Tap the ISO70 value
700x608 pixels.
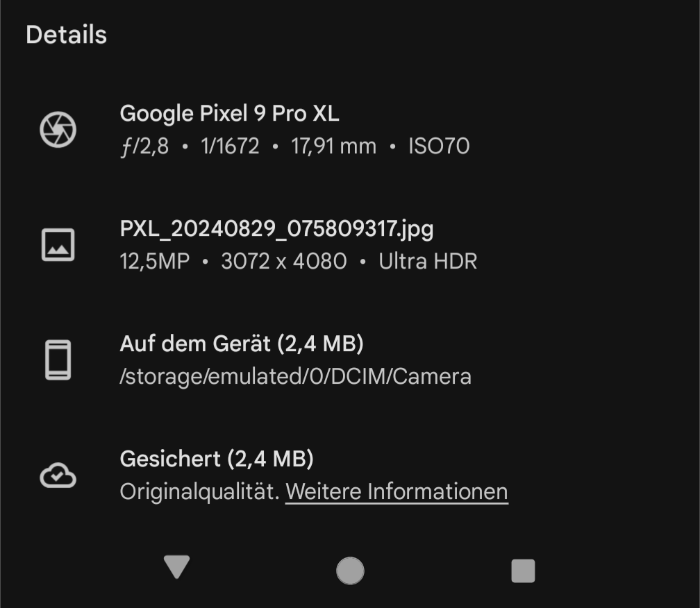(439, 146)
